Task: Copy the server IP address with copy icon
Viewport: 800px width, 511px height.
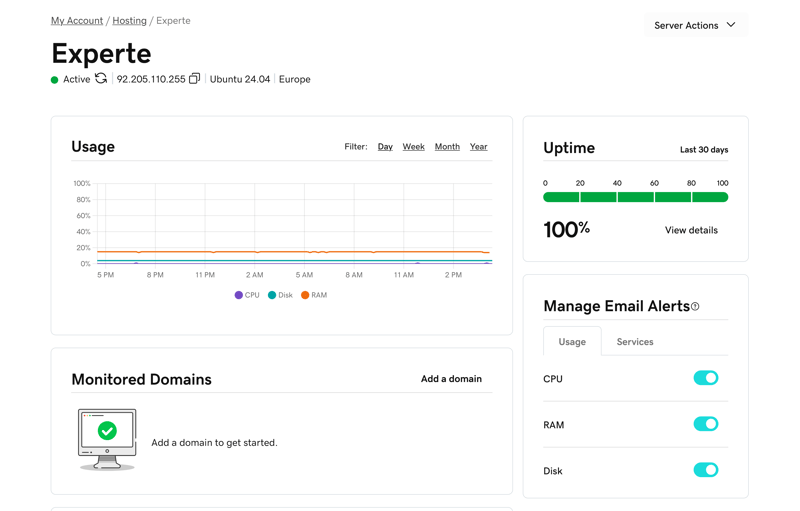Action: pos(194,79)
